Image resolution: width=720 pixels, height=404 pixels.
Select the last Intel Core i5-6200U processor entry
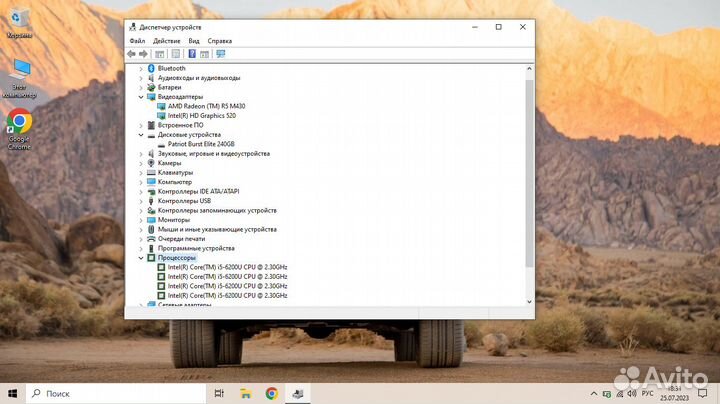coord(227,296)
